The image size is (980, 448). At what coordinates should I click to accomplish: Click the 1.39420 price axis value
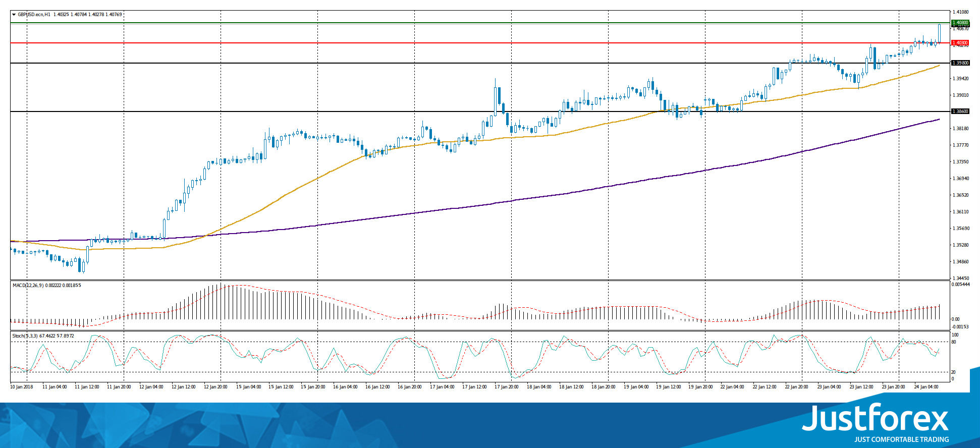pyautogui.click(x=960, y=79)
